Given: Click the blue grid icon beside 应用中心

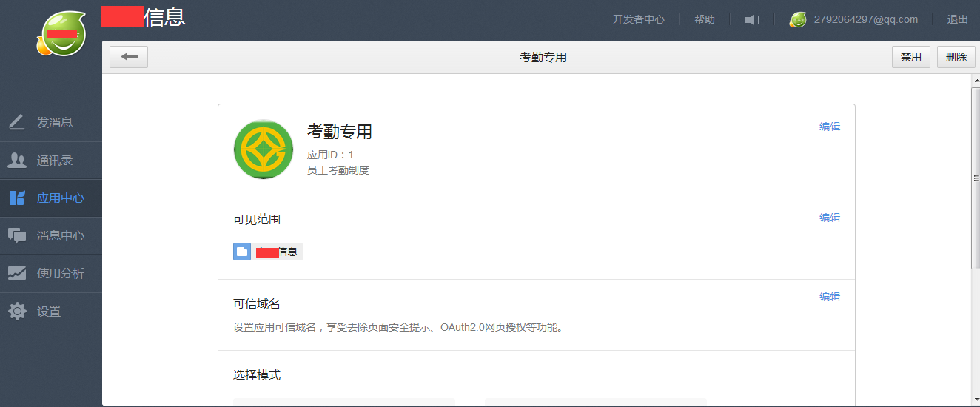Looking at the screenshot, I should pos(17,198).
